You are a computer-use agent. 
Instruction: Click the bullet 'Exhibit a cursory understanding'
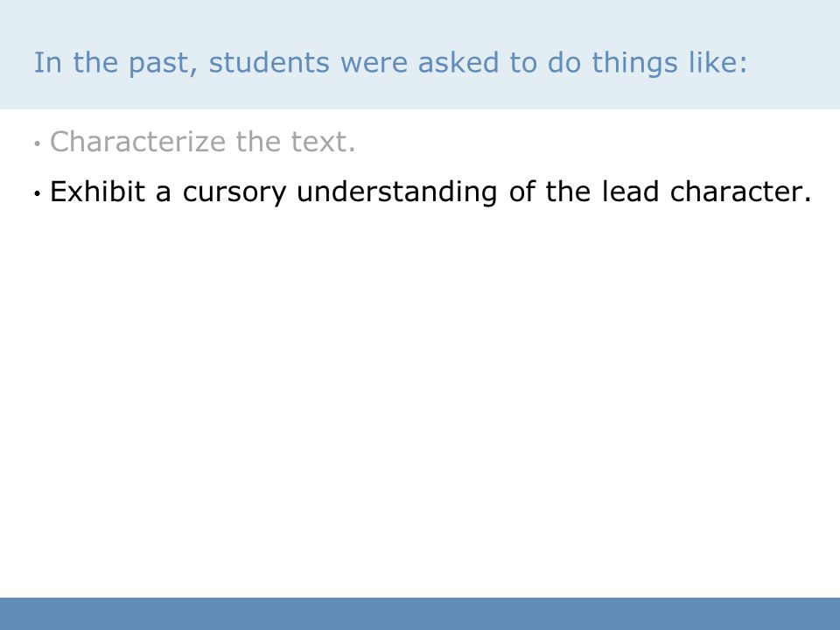click(x=430, y=192)
